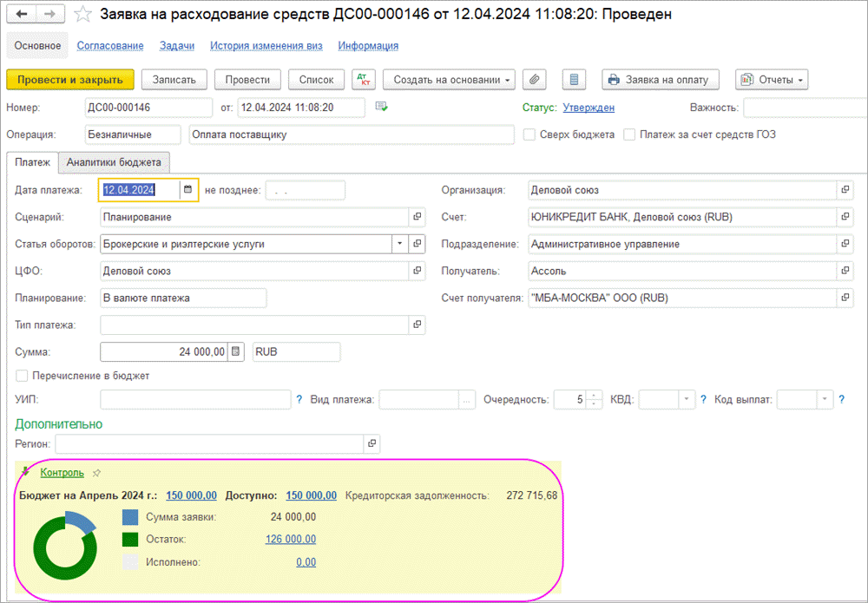
Task: Enable the Сверх бюджета checkbox
Action: (x=529, y=134)
